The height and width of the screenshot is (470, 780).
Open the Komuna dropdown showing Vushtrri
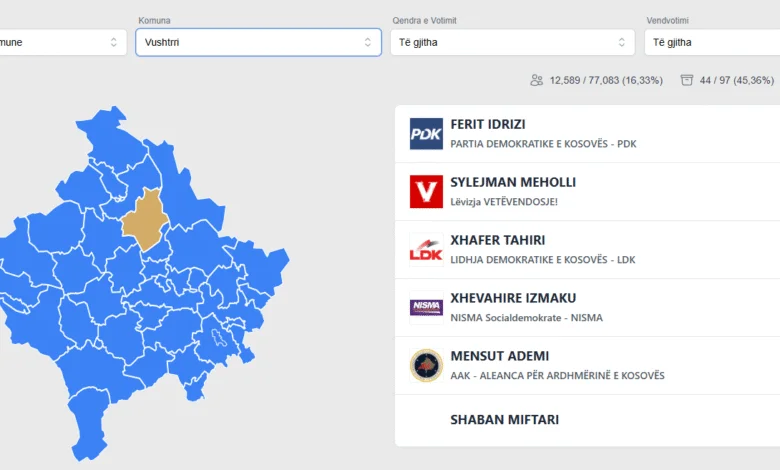click(x=258, y=42)
